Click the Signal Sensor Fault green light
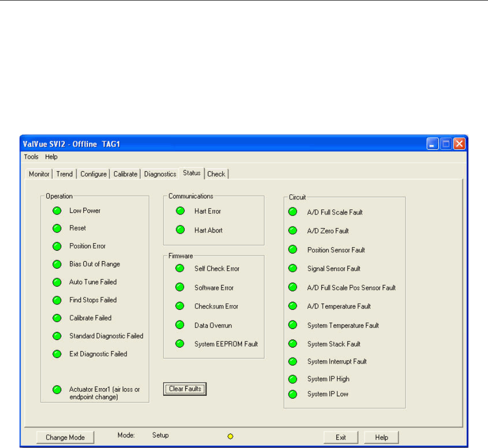488x448 pixels. 293,268
